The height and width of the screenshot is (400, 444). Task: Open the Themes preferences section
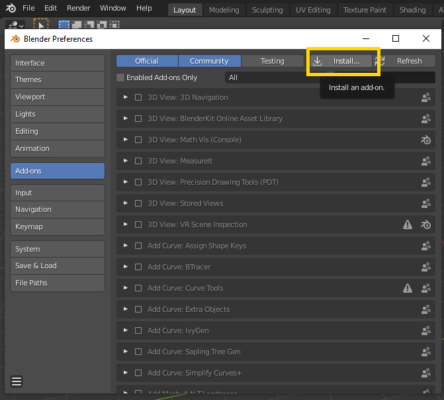click(x=58, y=80)
